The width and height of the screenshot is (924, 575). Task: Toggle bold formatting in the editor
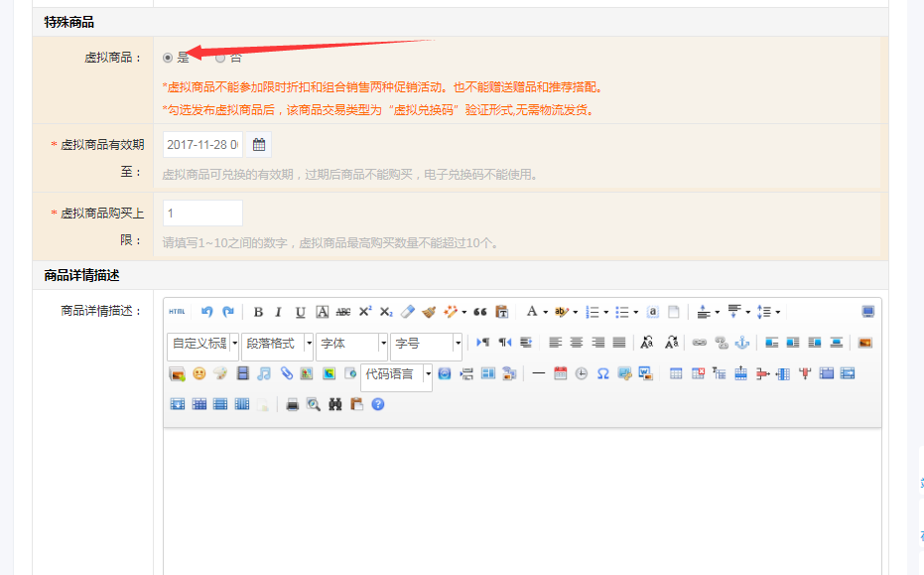point(258,312)
